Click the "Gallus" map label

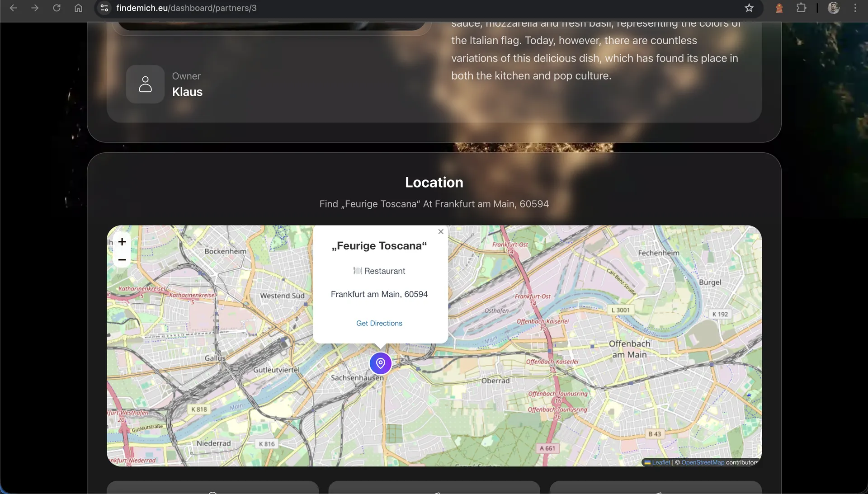(215, 358)
